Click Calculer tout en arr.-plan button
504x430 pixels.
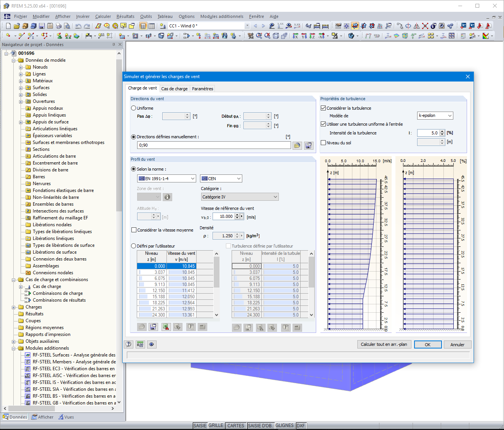(384, 344)
